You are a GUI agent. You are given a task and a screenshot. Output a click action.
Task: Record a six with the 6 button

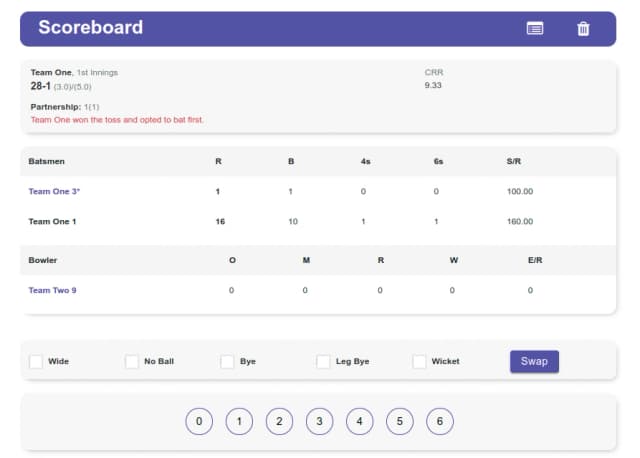(440, 421)
